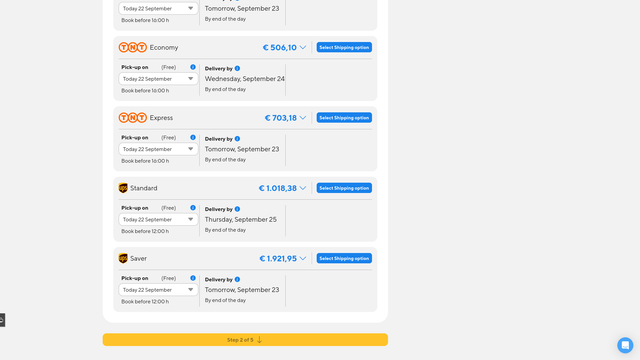Image resolution: width=640 pixels, height=360 pixels.
Task: Open pick-up date dropdown for UPS Standard
Action: click(158, 219)
